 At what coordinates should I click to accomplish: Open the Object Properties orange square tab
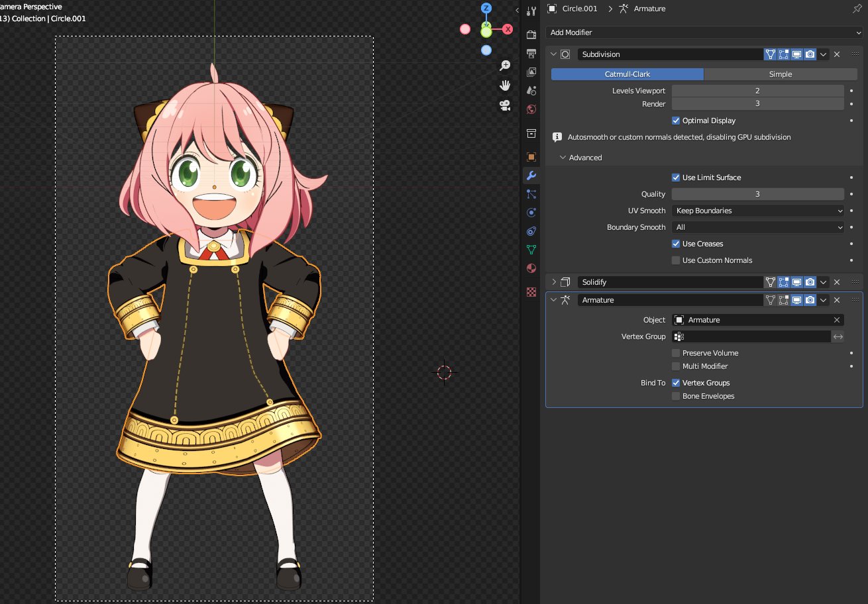531,156
